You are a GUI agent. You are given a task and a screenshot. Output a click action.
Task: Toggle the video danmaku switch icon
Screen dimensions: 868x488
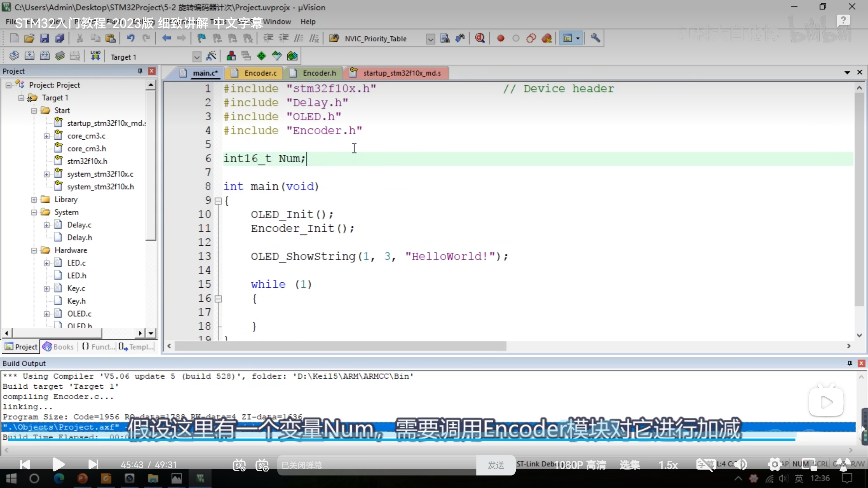239,465
